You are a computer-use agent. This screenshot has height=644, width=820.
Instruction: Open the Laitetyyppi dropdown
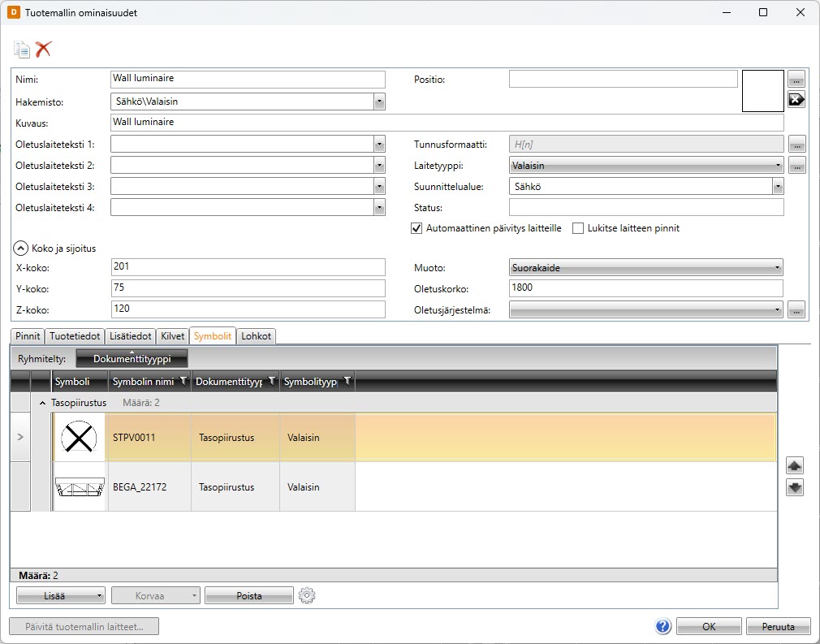click(x=646, y=166)
